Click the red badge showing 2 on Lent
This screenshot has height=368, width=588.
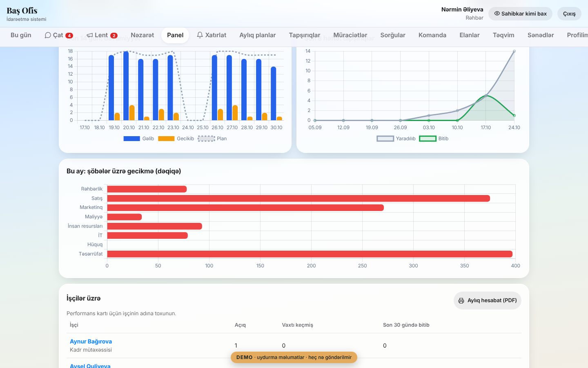click(114, 36)
